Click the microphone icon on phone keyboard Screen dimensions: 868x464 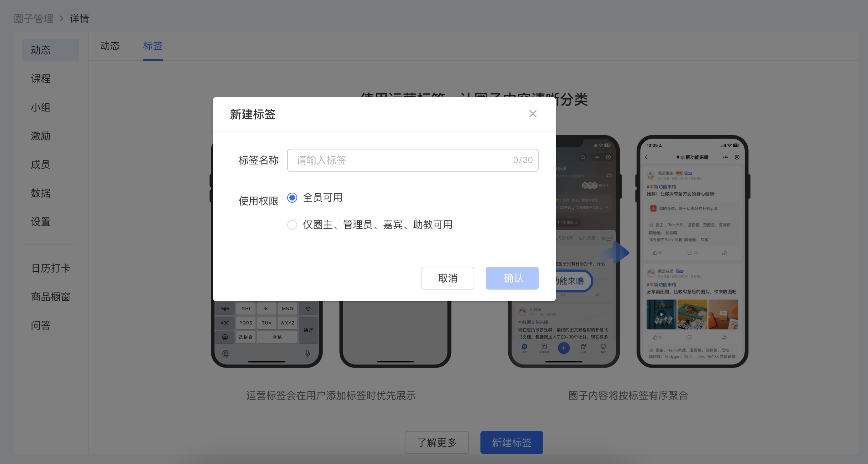coord(307,354)
